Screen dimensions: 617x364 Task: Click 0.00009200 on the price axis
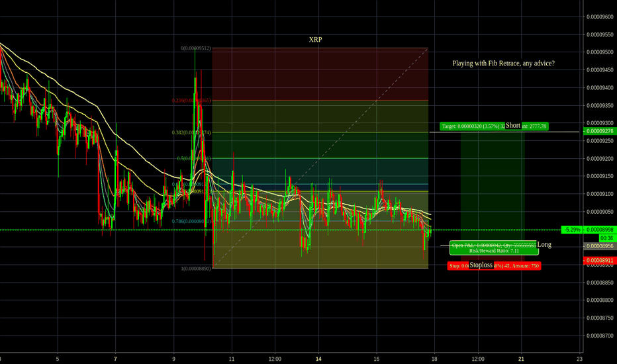[600, 159]
